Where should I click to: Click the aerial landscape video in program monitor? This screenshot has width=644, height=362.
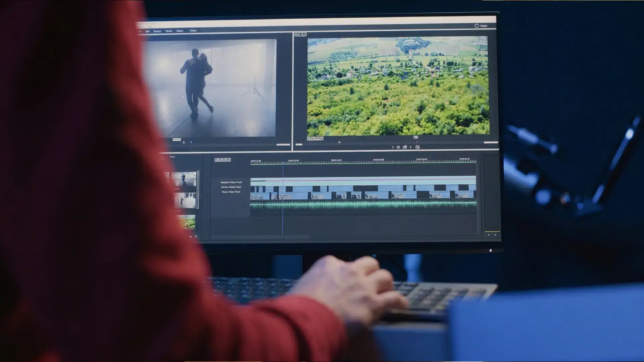pos(398,86)
